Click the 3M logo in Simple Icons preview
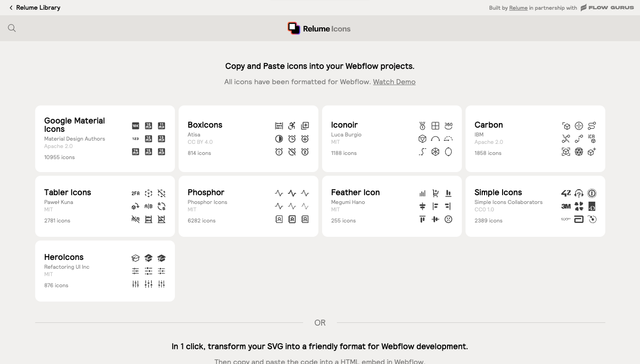The width and height of the screenshot is (640, 364). click(565, 206)
